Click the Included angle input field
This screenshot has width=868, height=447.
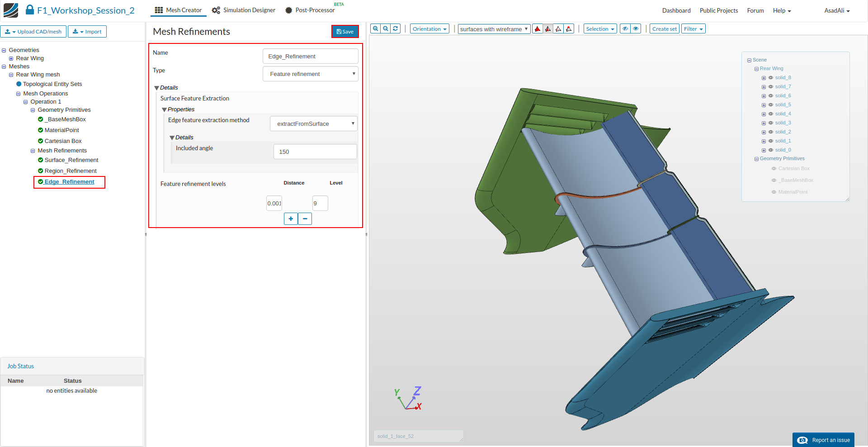click(315, 152)
